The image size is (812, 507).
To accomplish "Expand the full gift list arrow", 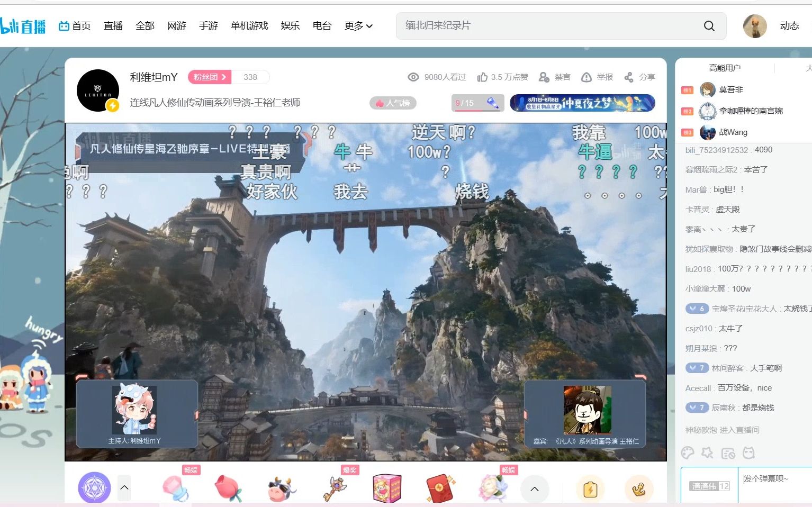I will point(535,489).
